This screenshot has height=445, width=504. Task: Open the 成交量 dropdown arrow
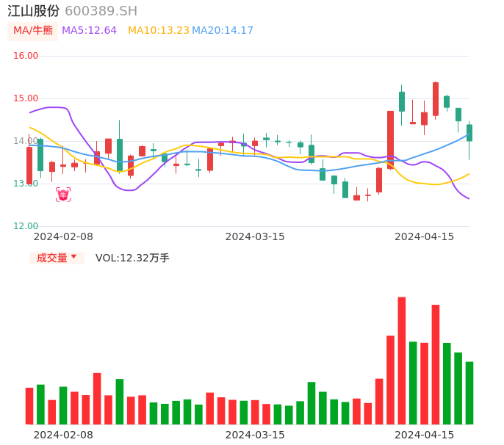click(x=73, y=257)
